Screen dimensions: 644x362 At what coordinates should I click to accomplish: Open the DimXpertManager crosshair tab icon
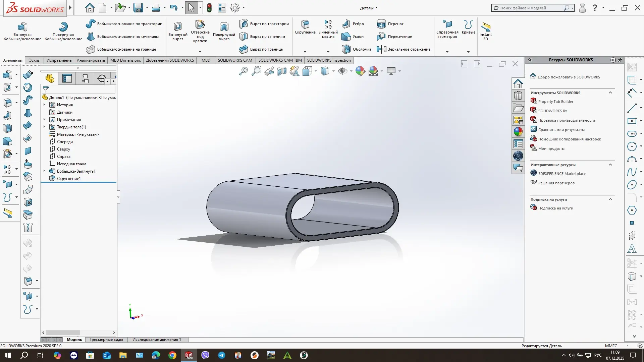(x=101, y=79)
